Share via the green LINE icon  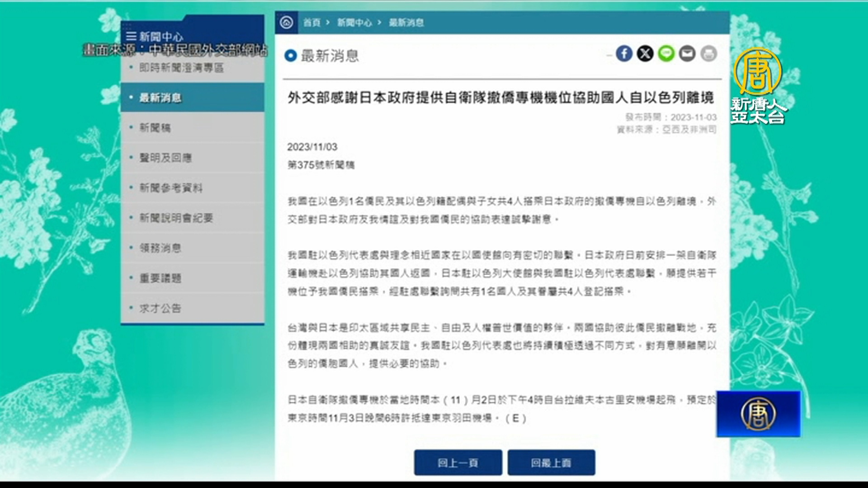[666, 54]
